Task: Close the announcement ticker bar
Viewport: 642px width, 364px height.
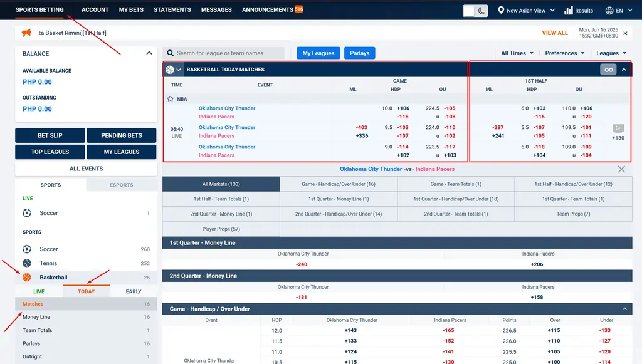Action: coord(625,33)
